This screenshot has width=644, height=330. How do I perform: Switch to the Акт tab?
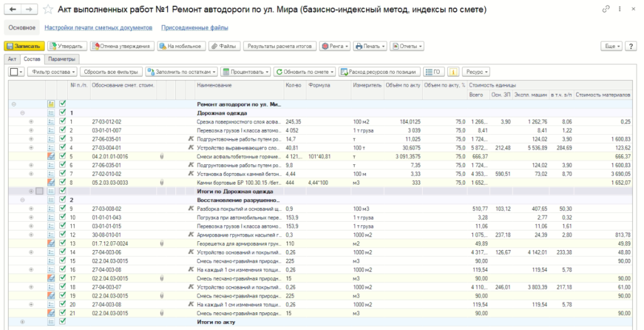pyautogui.click(x=12, y=59)
